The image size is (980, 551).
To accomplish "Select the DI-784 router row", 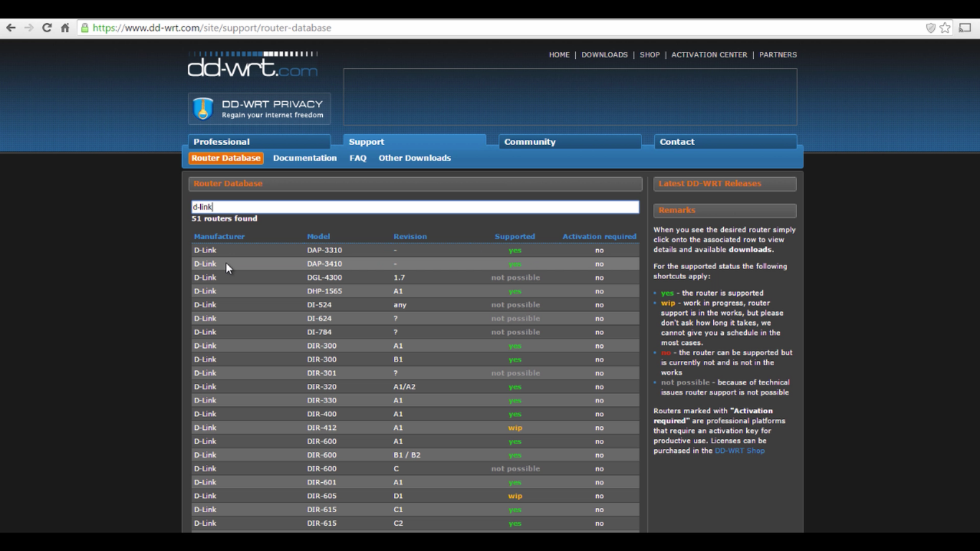I will click(415, 332).
